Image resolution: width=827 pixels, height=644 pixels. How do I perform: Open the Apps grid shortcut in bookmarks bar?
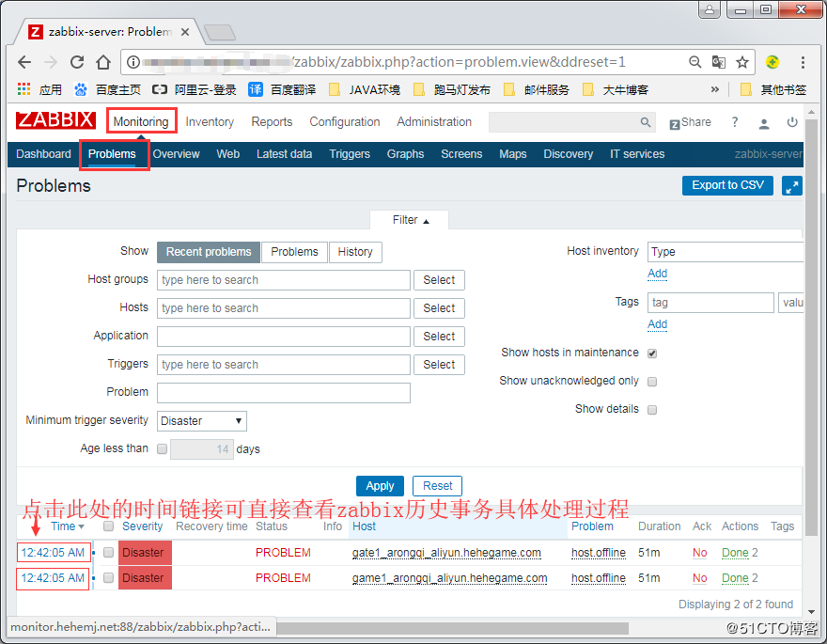[x=40, y=89]
